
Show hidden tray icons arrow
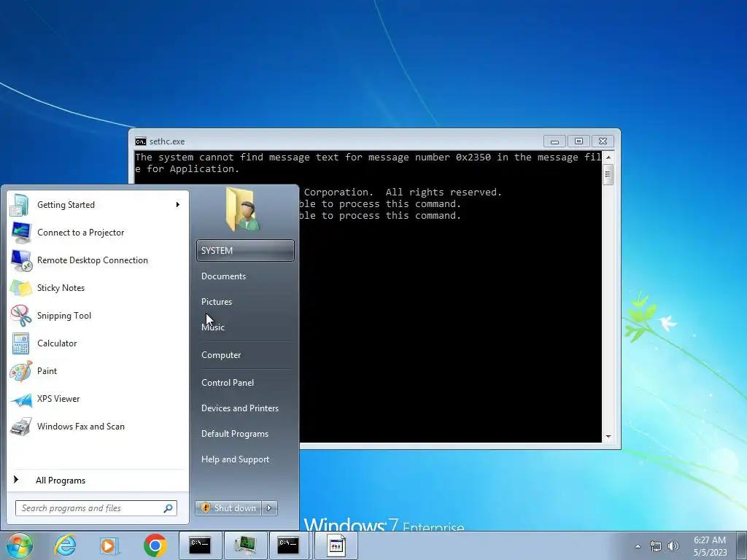[x=638, y=546]
